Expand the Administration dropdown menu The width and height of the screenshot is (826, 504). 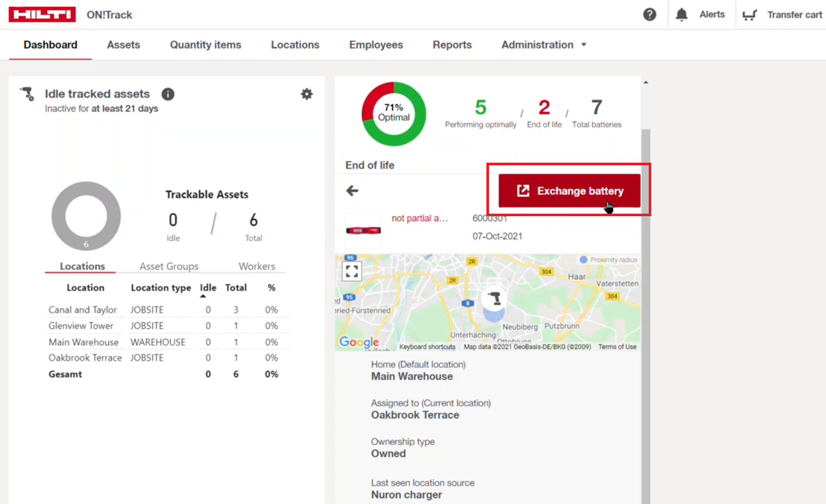coord(544,45)
